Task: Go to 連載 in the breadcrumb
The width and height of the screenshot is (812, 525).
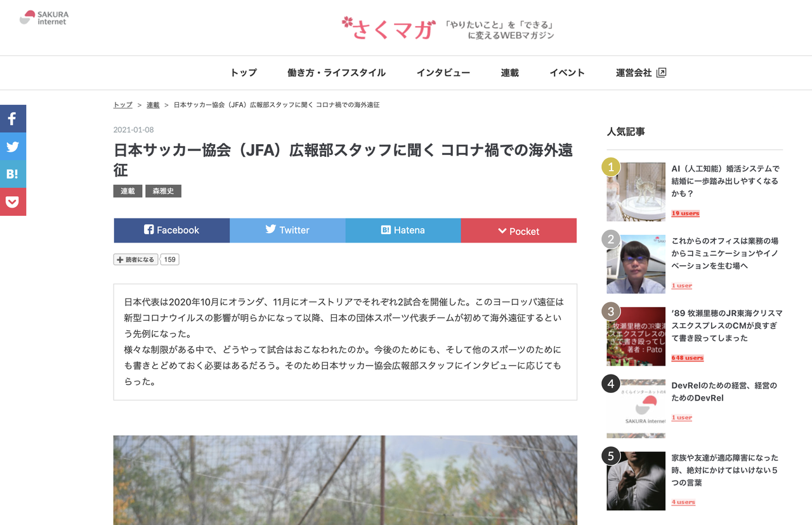Action: pyautogui.click(x=153, y=105)
